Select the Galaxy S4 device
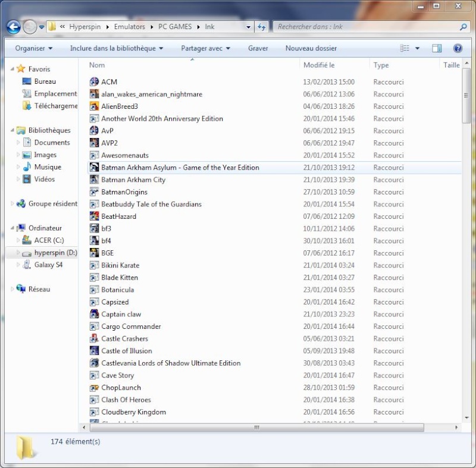Screen dimensions: 476x468 (48, 265)
